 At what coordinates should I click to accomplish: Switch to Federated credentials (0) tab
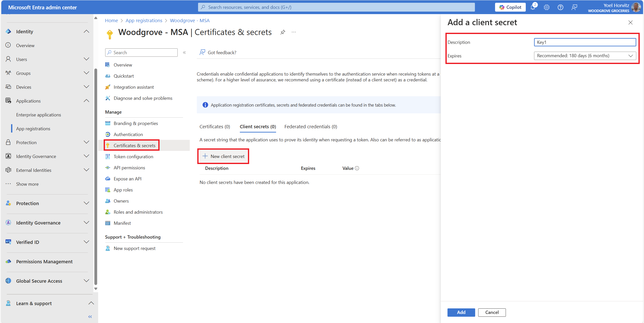[x=311, y=126]
